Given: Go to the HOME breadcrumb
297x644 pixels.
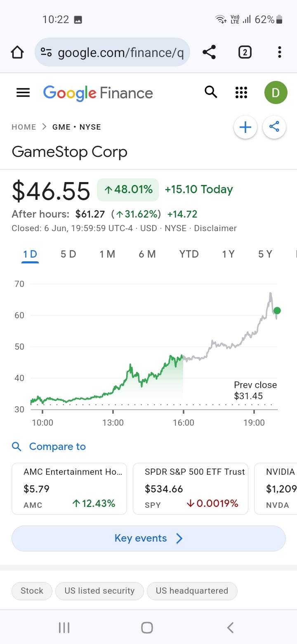Looking at the screenshot, I should pos(24,127).
